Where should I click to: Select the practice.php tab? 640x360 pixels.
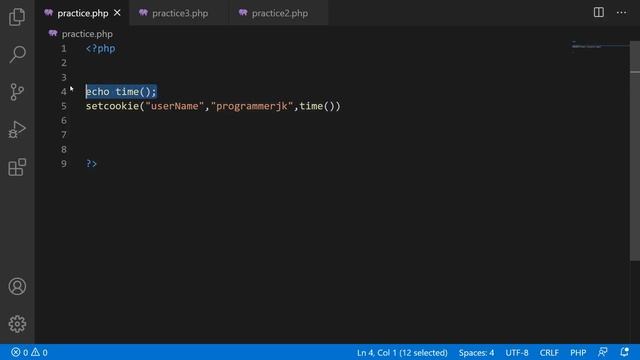[82, 13]
